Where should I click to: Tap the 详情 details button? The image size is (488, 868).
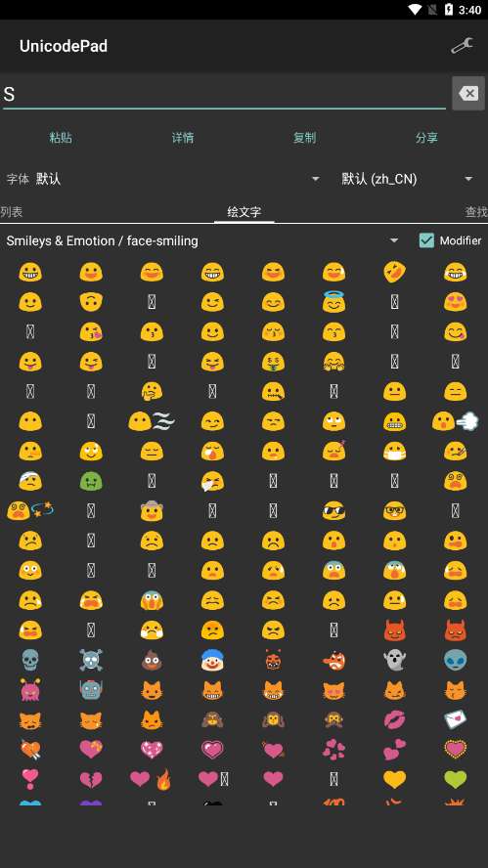coord(183,138)
